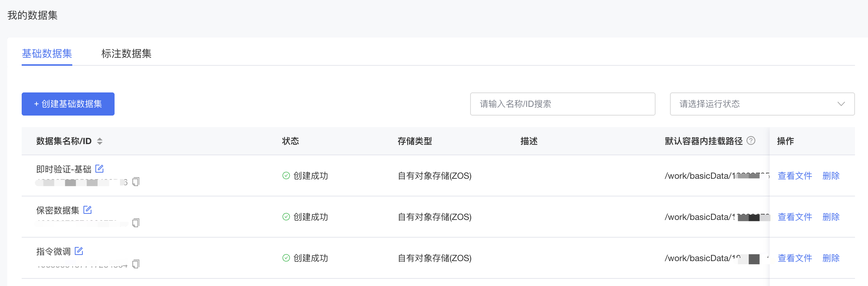
Task: Click 查看文件 for 即时验证-基础
Action: pyautogui.click(x=795, y=176)
